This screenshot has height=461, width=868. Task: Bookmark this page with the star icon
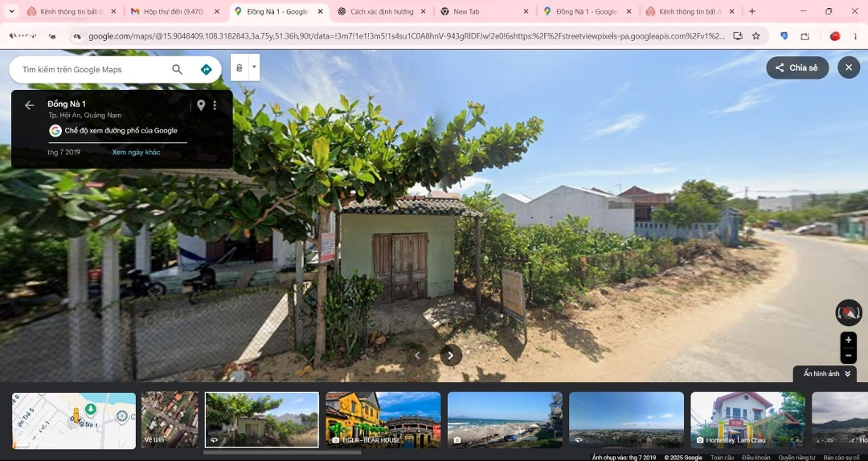[756, 36]
